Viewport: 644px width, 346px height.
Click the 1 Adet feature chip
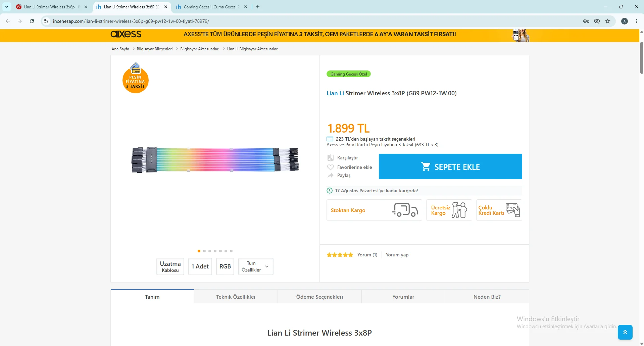(200, 266)
